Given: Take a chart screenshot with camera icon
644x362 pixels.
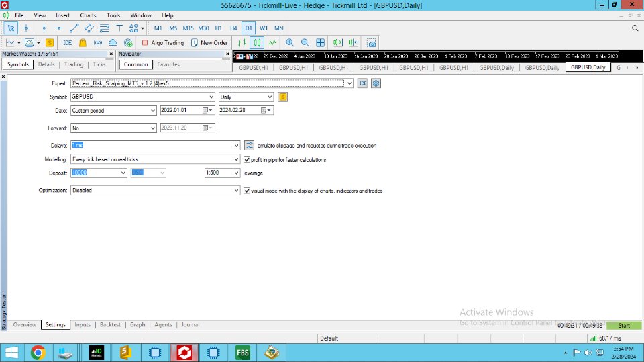Looking at the screenshot, I should (372, 43).
